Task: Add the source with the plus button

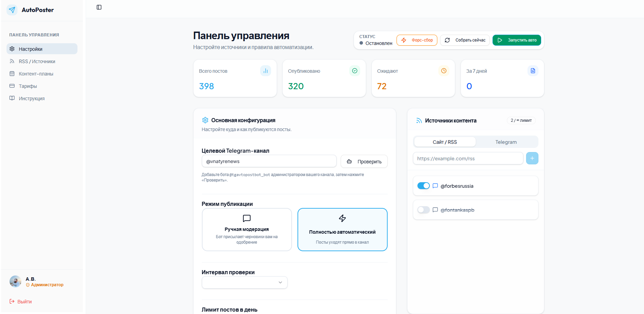Action: [x=532, y=158]
